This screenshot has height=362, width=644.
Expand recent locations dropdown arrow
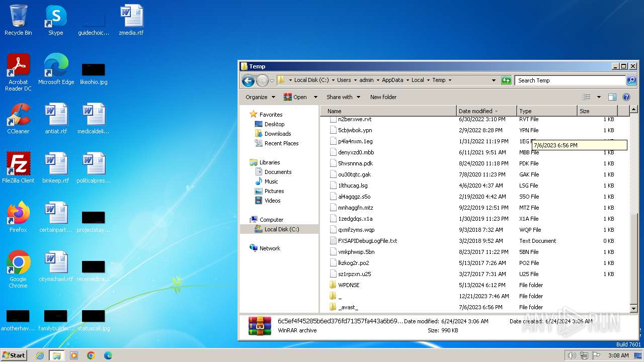tap(272, 80)
